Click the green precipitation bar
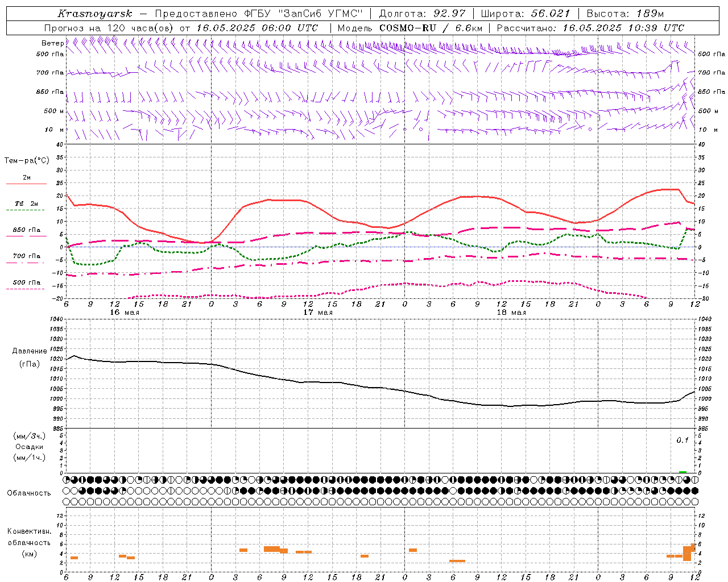This screenshot has width=728, height=582. [x=682, y=472]
